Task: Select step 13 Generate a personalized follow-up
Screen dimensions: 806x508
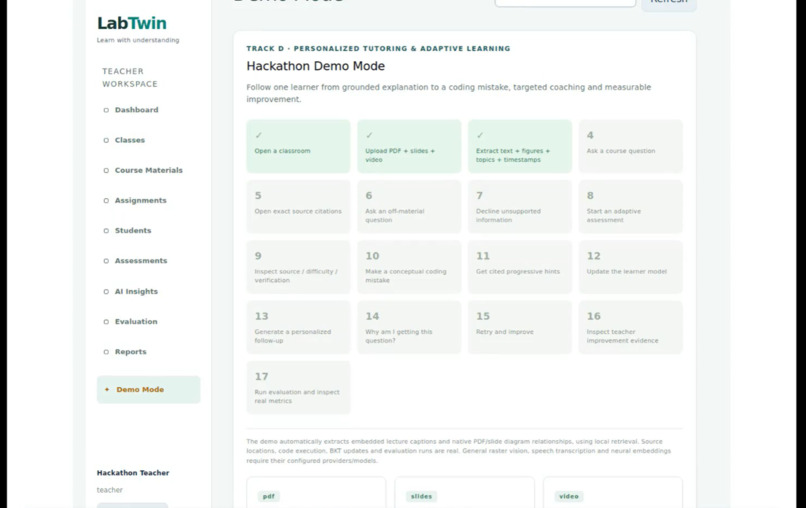Action: (298, 328)
